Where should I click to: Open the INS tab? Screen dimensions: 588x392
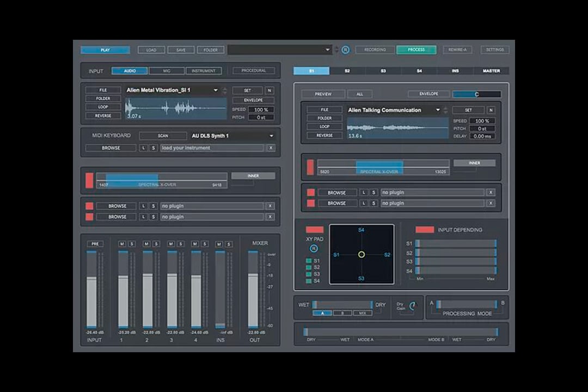(455, 71)
